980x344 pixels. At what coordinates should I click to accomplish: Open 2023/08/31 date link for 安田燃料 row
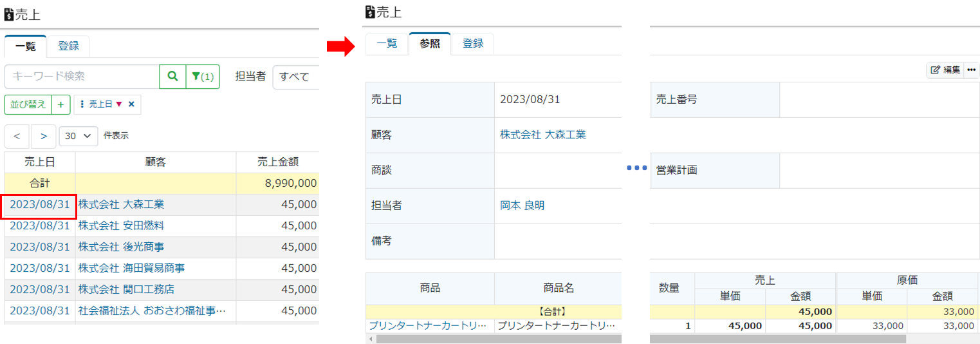point(39,225)
